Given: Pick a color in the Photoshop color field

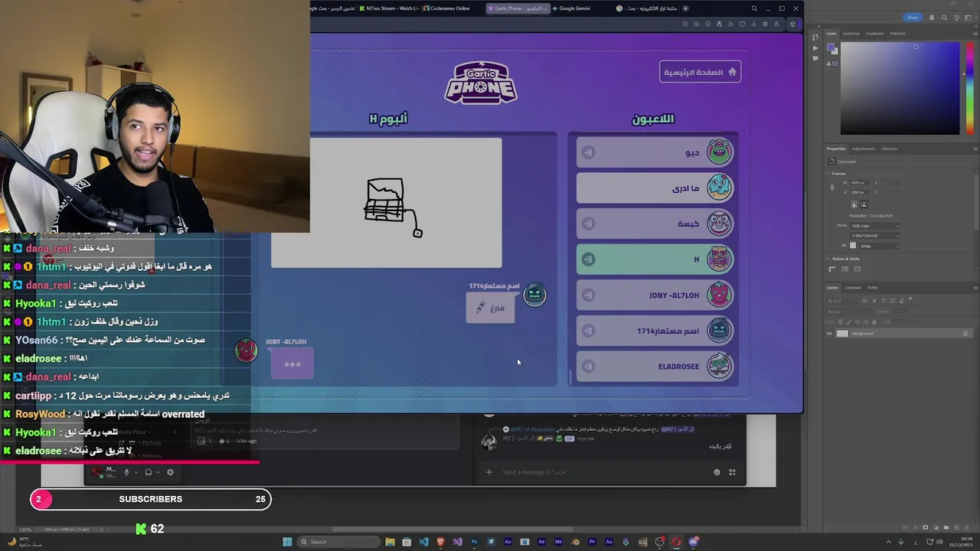Looking at the screenshot, I should point(900,88).
